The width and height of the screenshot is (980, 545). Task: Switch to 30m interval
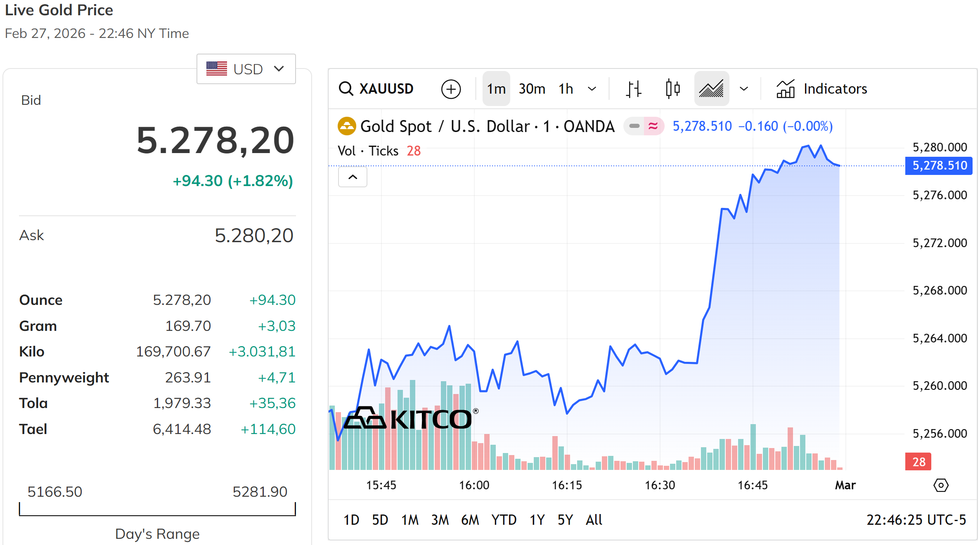tap(532, 89)
